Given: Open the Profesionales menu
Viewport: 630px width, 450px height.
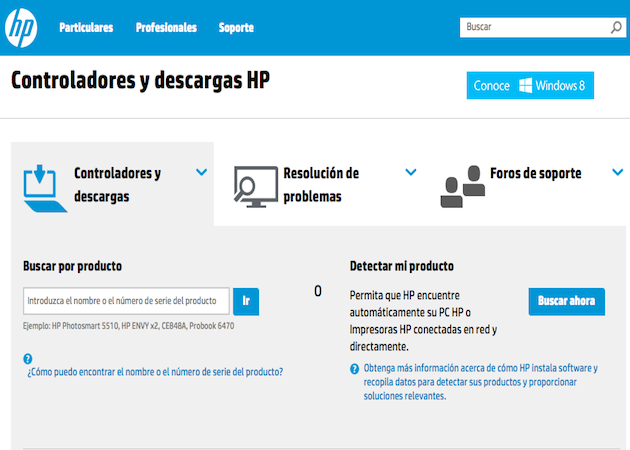Looking at the screenshot, I should pos(166,28).
